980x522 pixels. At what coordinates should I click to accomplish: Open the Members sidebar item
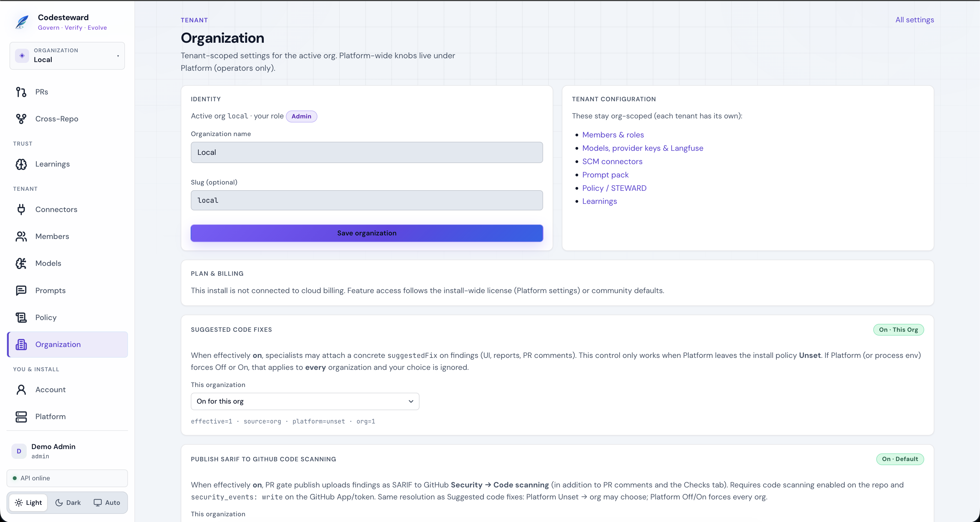[67, 237]
